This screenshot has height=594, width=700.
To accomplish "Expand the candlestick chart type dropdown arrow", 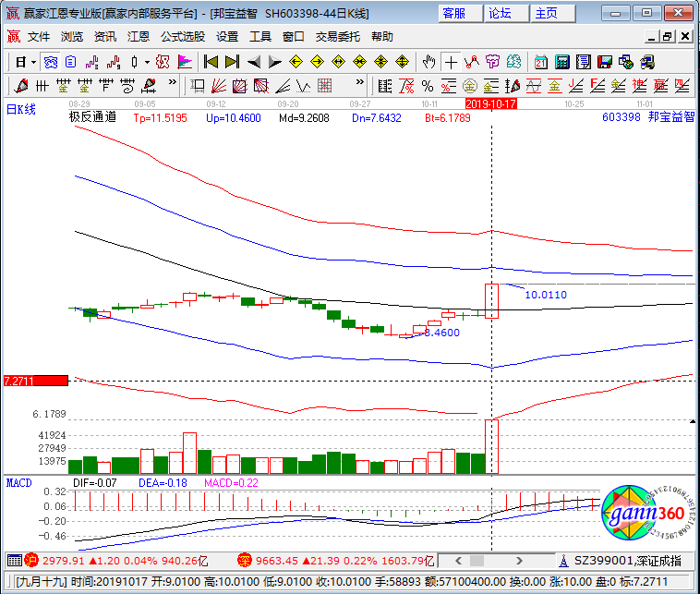I will [x=147, y=63].
